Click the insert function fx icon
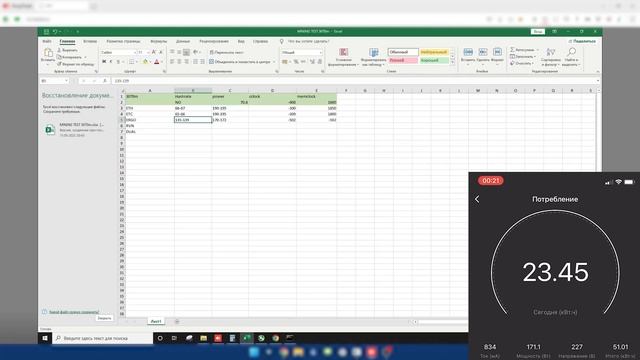This screenshot has height=360, width=640. [105, 81]
